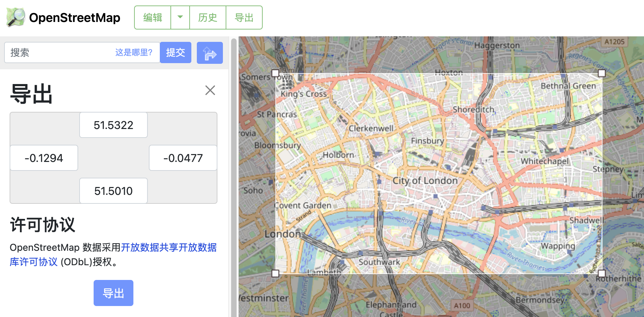Open the 编辑 dropdown arrow

point(180,17)
